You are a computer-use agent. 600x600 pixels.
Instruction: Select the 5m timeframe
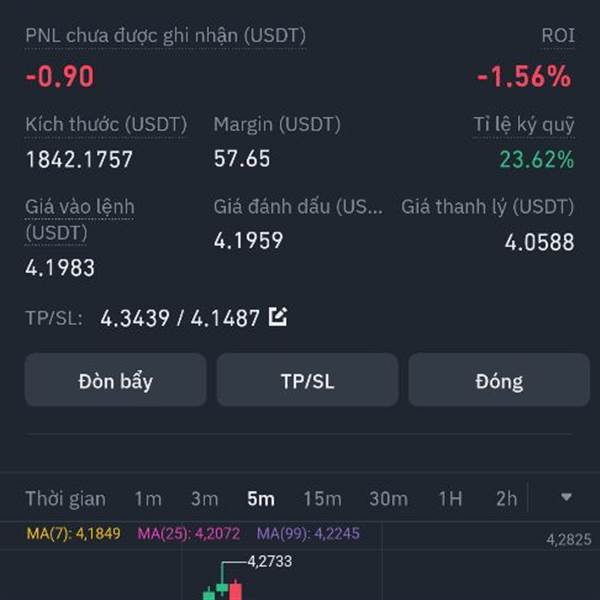(261, 499)
